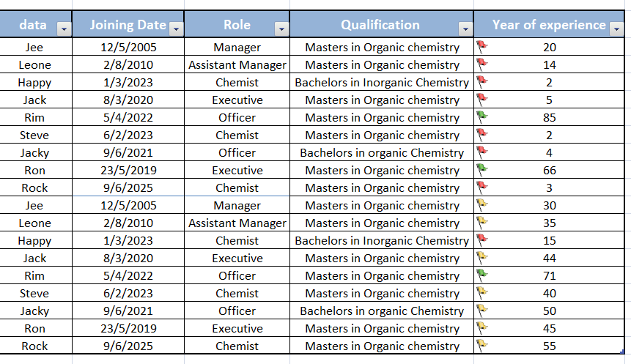The height and width of the screenshot is (364, 631).
Task: Select the cell with joining date 23/5/2019 with experience 66
Action: coord(128,170)
